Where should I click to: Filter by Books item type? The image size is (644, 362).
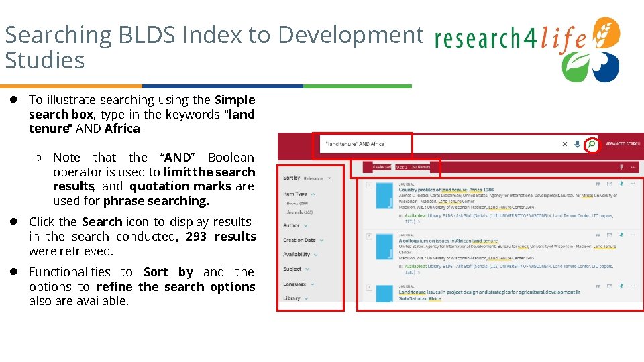pos(297,204)
